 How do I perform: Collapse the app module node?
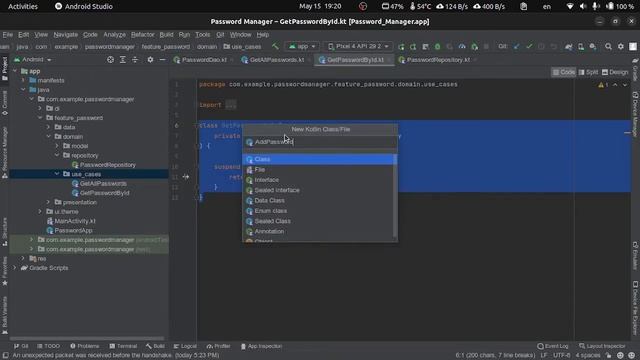[15, 71]
